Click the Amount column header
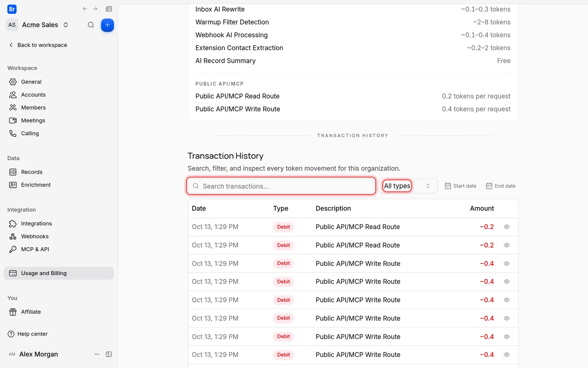Image resolution: width=588 pixels, height=368 pixels. tap(482, 208)
